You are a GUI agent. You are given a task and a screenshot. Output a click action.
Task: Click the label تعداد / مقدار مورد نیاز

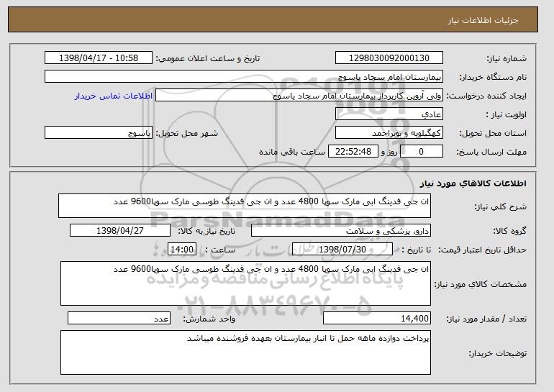486,319
